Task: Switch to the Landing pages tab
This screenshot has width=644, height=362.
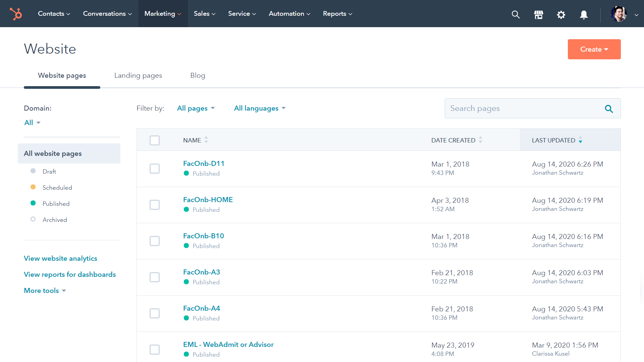Action: (x=138, y=75)
